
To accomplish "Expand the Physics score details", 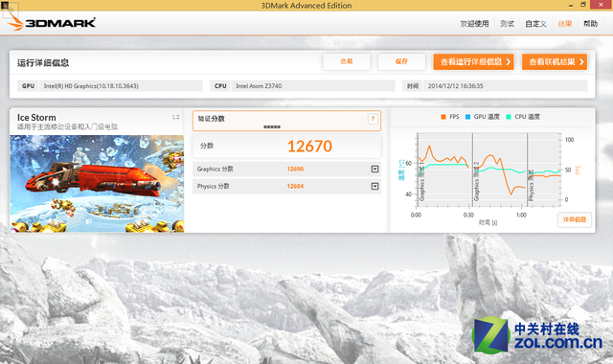I will [x=375, y=186].
